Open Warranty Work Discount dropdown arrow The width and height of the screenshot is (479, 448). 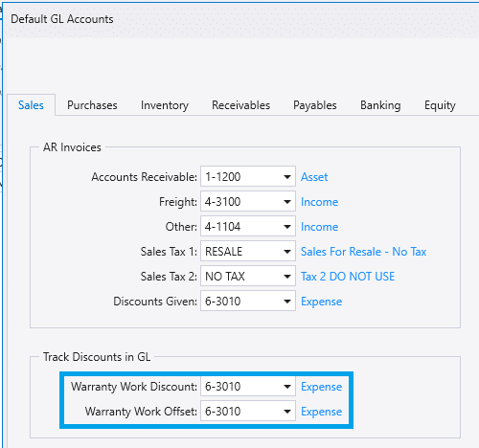click(287, 387)
